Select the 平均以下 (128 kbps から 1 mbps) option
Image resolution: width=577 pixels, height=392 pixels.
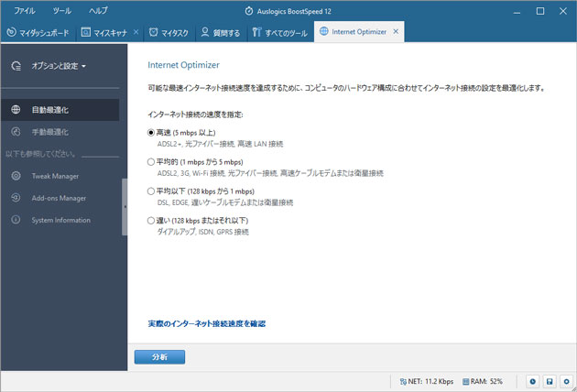click(x=152, y=191)
